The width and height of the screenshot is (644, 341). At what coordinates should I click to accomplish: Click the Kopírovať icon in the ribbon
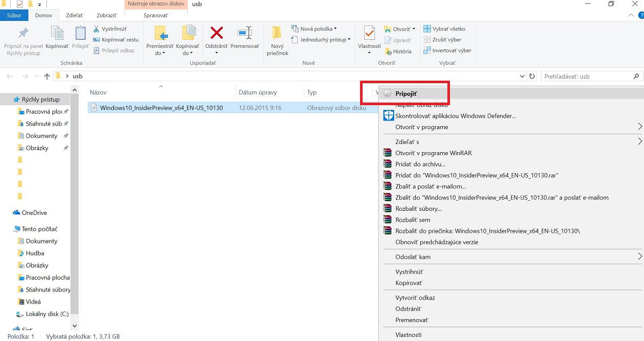57,33
